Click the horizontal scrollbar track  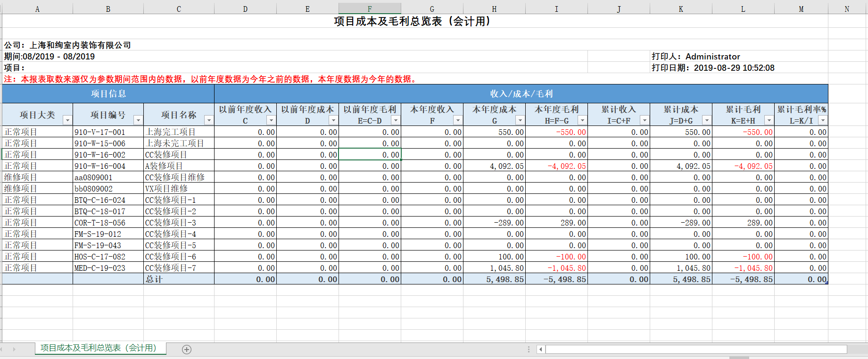click(x=695, y=350)
